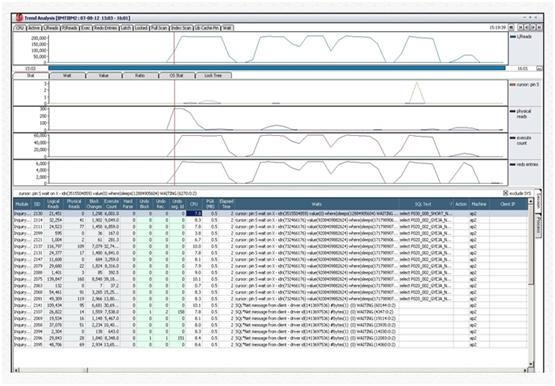The height and width of the screenshot is (386, 555).
Task: Open the Value sub-tab
Action: 104,75
